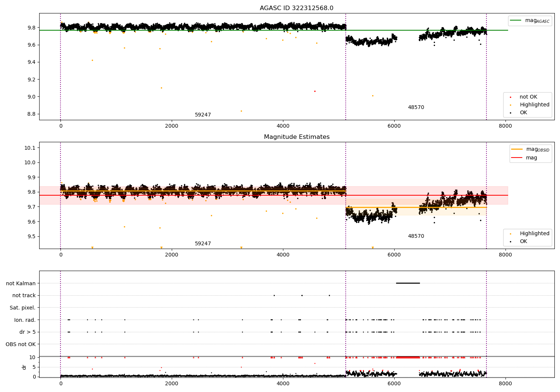This screenshot has height=392, width=560.
Task: Click the 'not track' row label
Action: click(24, 296)
